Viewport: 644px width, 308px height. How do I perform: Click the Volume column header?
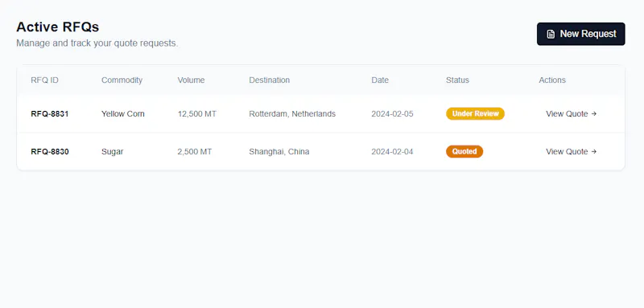tap(191, 80)
